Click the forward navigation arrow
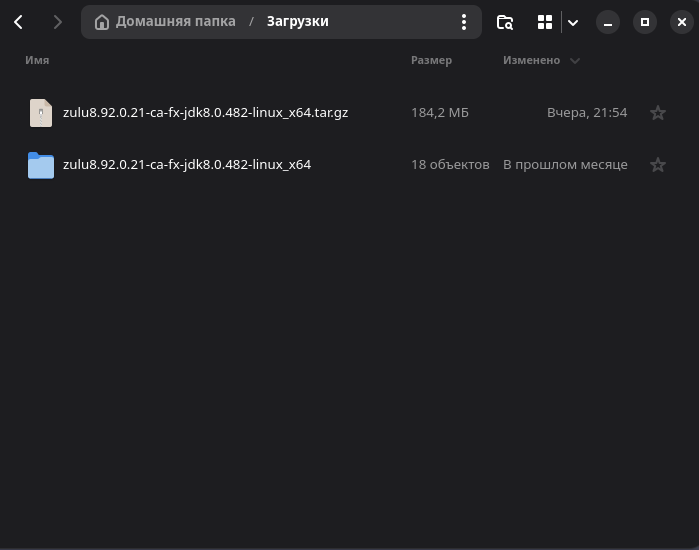Image resolution: width=699 pixels, height=550 pixels. pos(57,22)
